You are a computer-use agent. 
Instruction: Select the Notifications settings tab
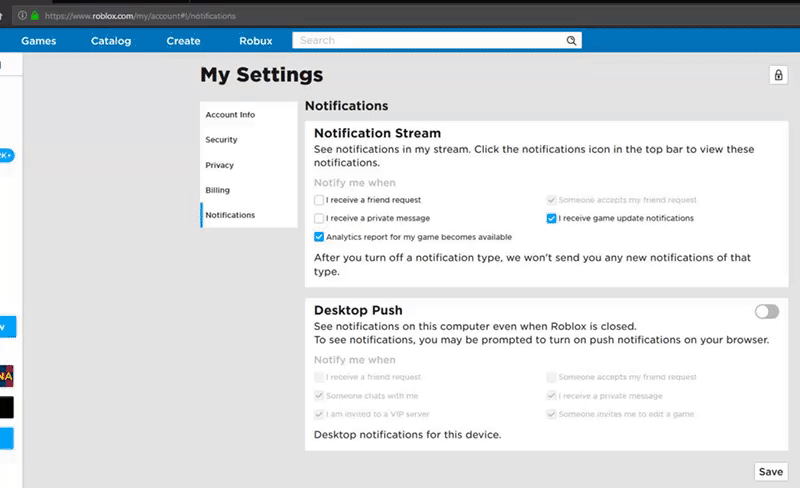(249, 215)
